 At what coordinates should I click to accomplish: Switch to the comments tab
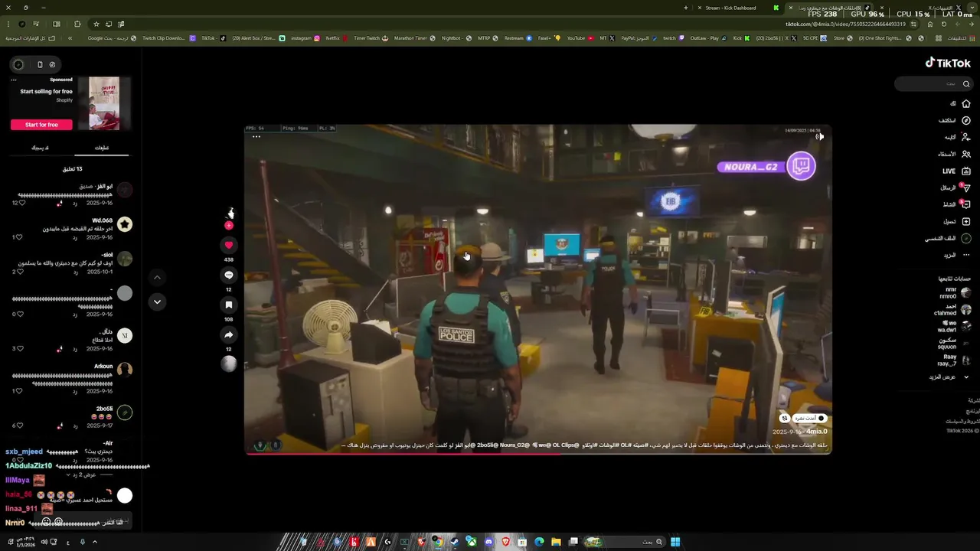pyautogui.click(x=102, y=148)
